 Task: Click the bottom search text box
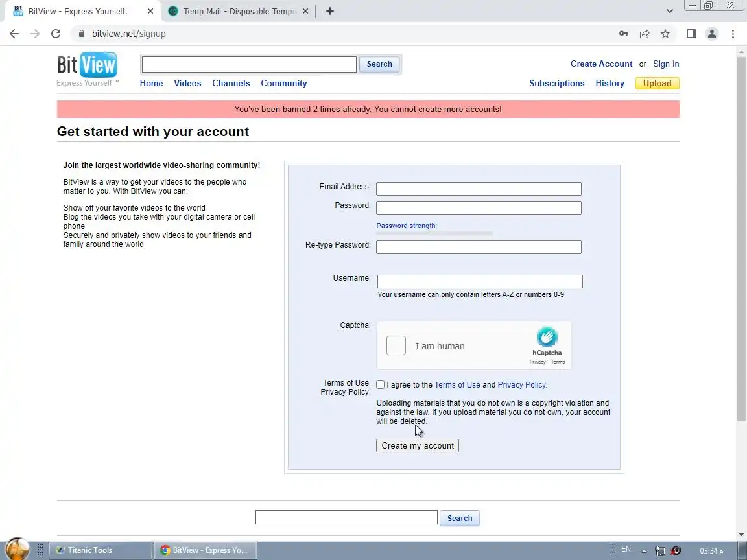(346, 517)
